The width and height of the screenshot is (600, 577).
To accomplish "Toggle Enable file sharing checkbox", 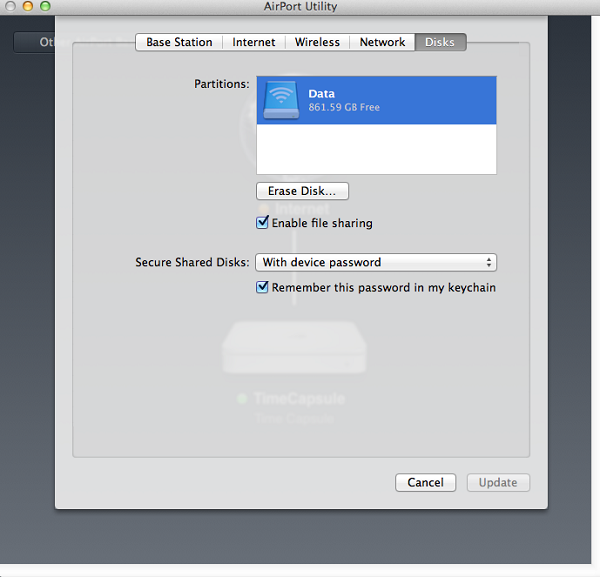I will (x=262, y=222).
